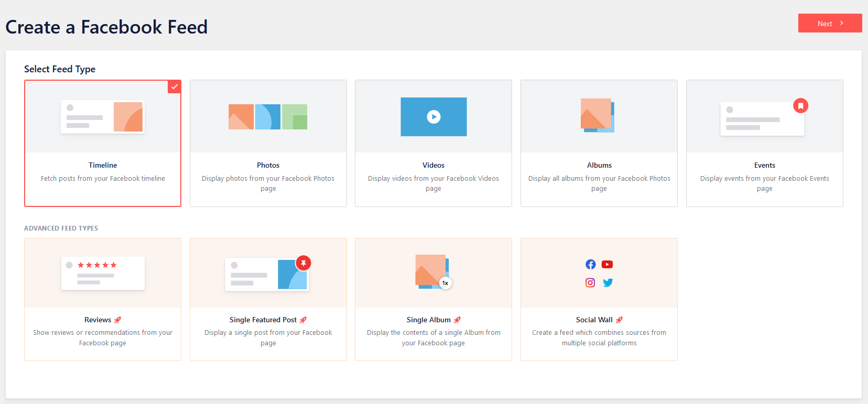The image size is (868, 404).
Task: Select the Albums title label
Action: [x=599, y=165]
